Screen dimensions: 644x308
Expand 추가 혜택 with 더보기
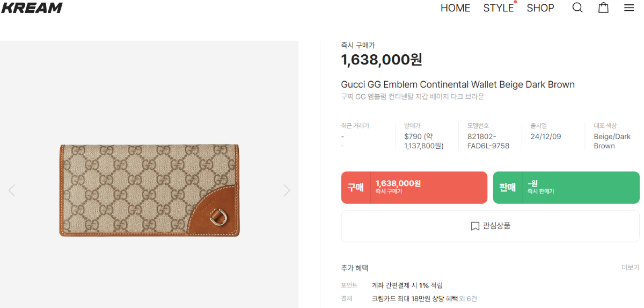(x=630, y=267)
